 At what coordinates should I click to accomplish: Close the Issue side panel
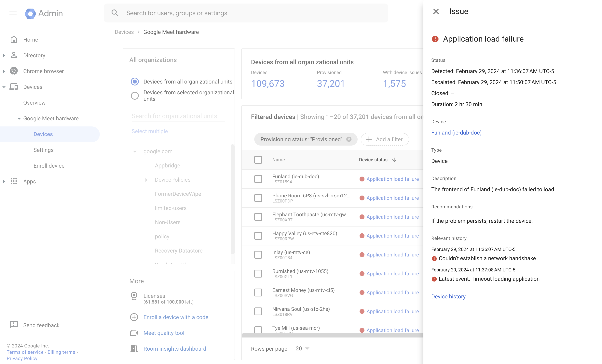(x=436, y=11)
